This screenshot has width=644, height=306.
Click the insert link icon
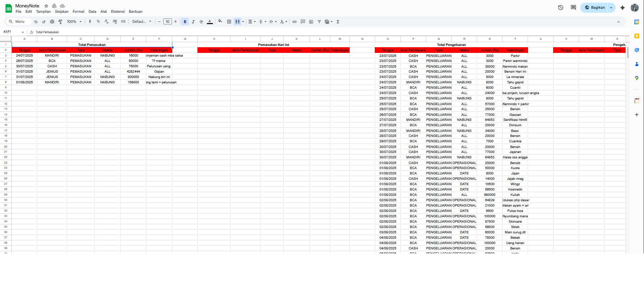point(294,22)
